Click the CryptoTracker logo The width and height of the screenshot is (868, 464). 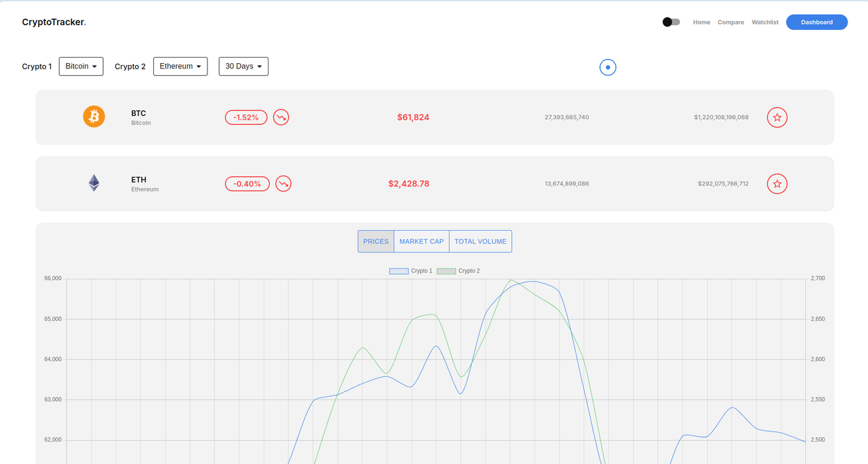click(x=54, y=22)
